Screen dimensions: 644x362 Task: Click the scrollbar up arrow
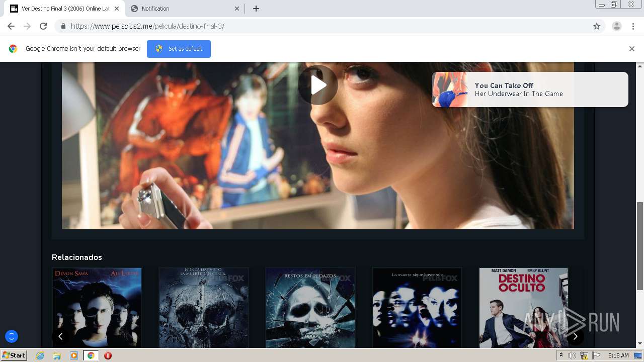click(x=640, y=66)
